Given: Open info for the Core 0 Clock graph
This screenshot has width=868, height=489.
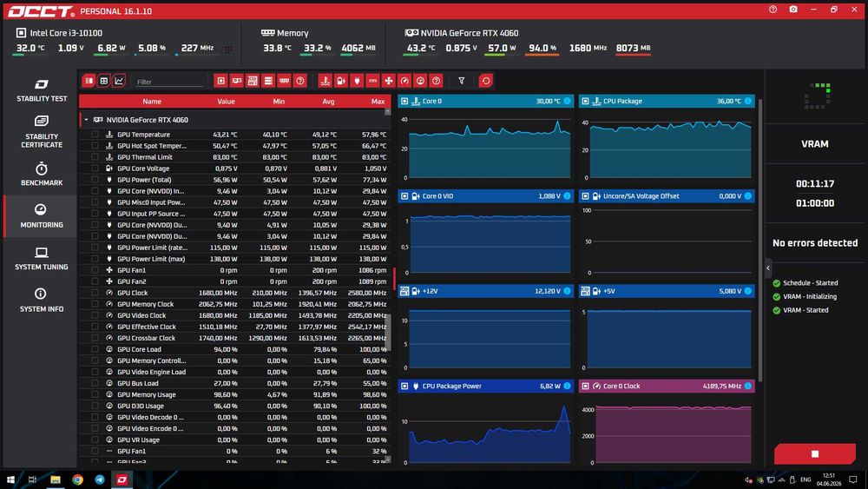Looking at the screenshot, I should click(x=748, y=386).
